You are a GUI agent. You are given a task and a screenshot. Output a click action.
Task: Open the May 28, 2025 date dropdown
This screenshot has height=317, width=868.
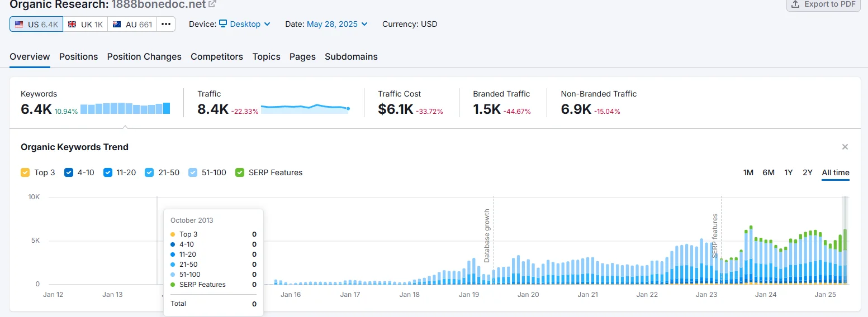point(337,24)
